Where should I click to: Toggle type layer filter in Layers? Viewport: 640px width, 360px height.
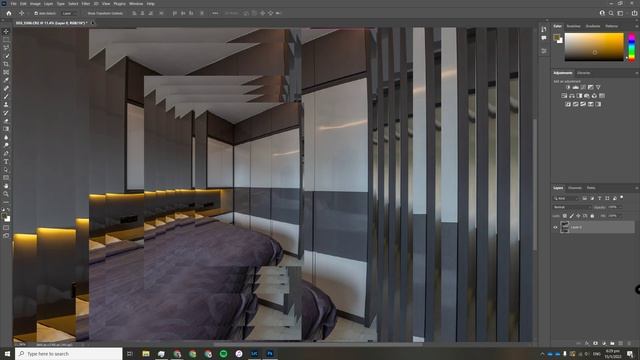(600, 198)
